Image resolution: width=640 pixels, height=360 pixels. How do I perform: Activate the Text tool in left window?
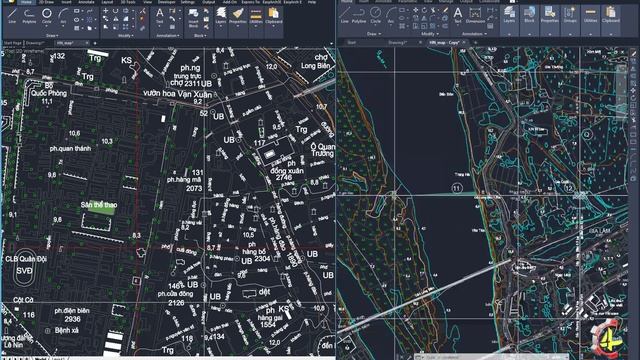160,16
